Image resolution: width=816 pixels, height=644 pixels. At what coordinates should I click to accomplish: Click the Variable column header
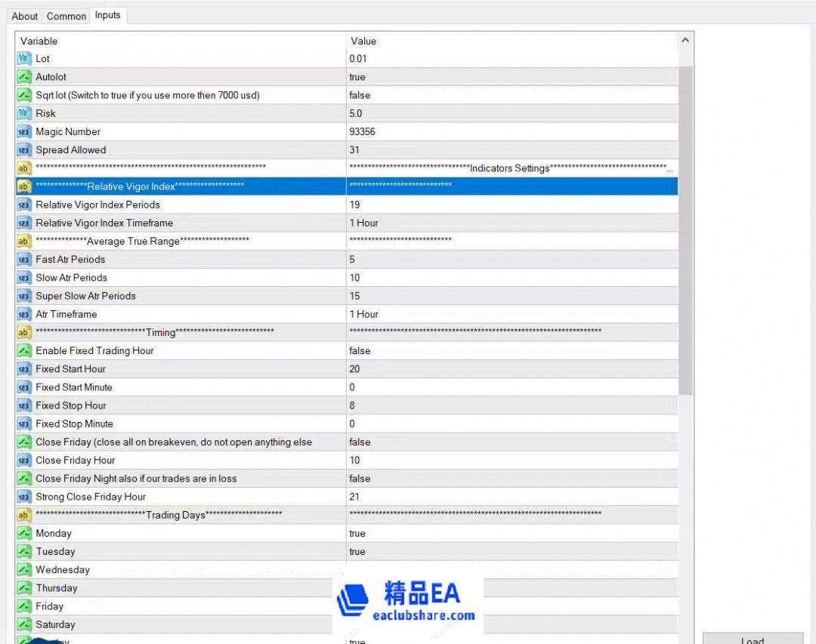coord(181,41)
